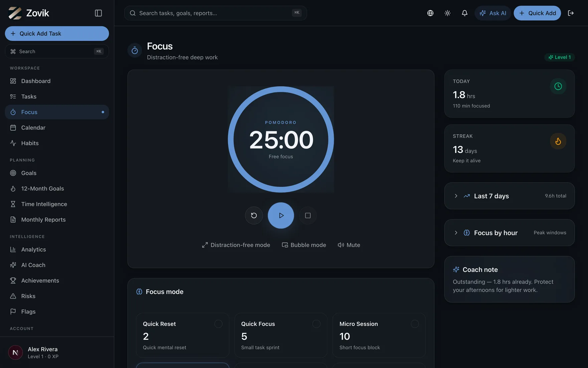Select the Micro Session radio option
Image resolution: width=588 pixels, height=368 pixels.
[415, 324]
